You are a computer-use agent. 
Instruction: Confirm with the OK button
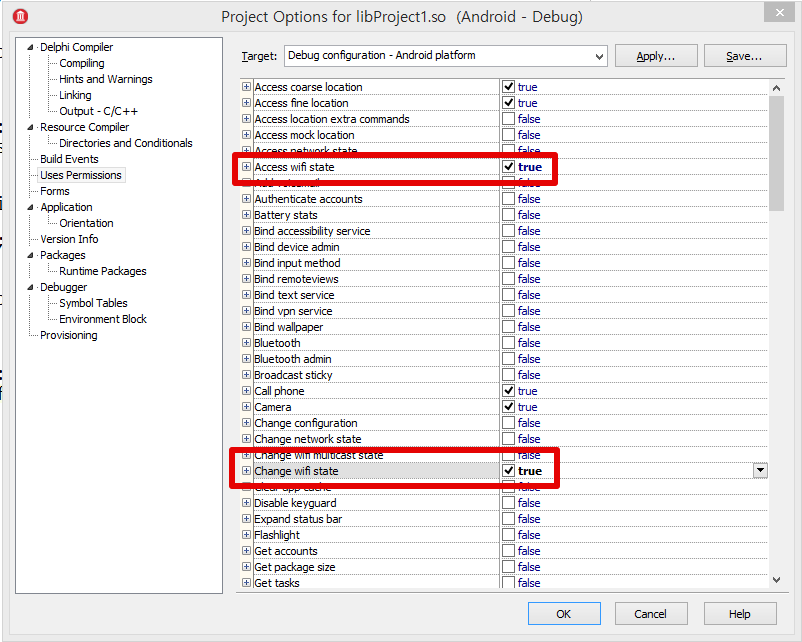pyautogui.click(x=564, y=613)
